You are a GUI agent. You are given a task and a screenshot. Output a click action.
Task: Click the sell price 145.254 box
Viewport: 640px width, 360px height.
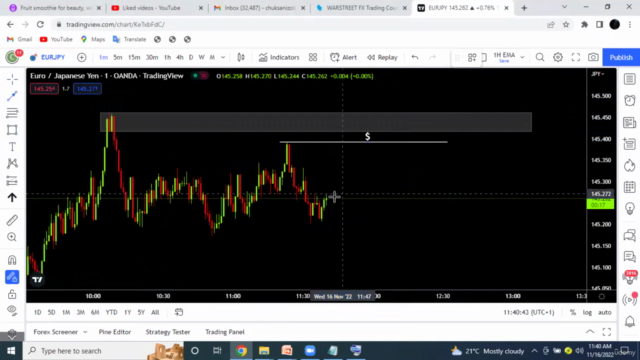(44, 89)
